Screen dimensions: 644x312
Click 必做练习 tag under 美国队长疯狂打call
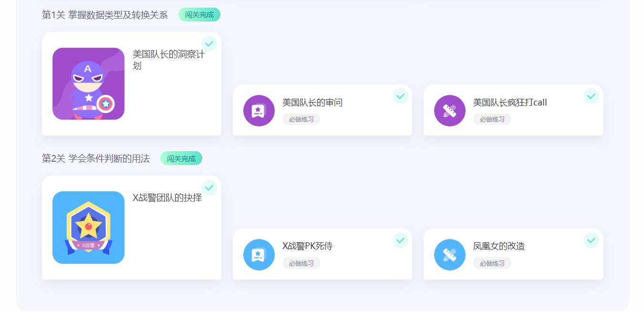(492, 119)
